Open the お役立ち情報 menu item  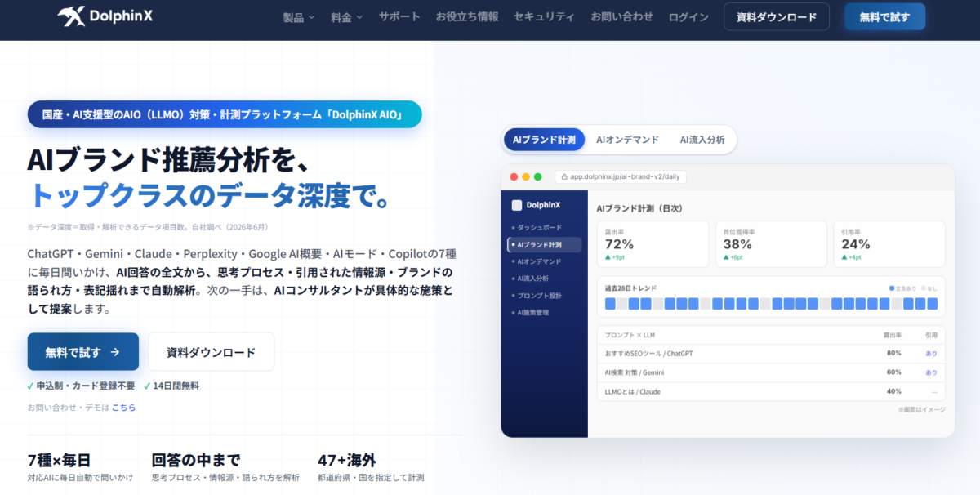(x=466, y=16)
